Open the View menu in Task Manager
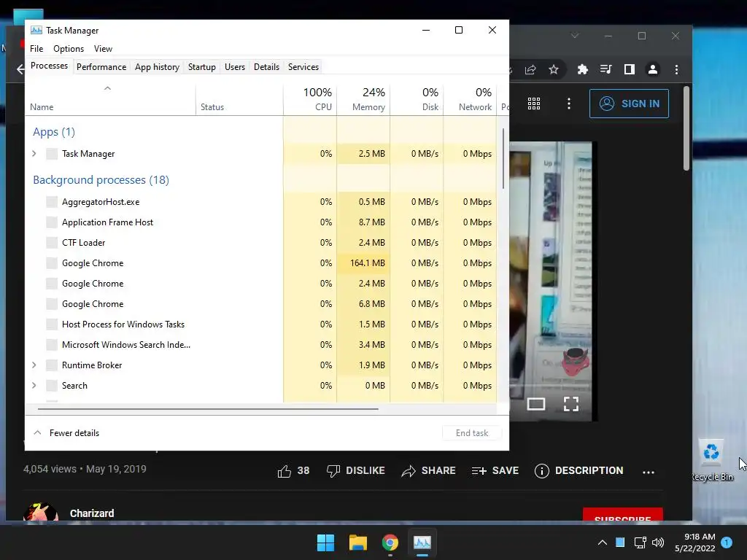 (103, 49)
